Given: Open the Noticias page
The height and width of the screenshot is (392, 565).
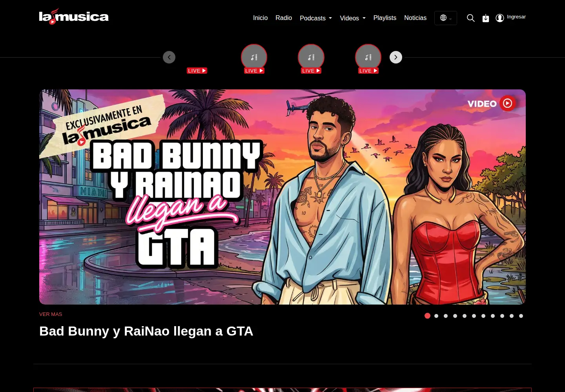Looking at the screenshot, I should [x=415, y=18].
